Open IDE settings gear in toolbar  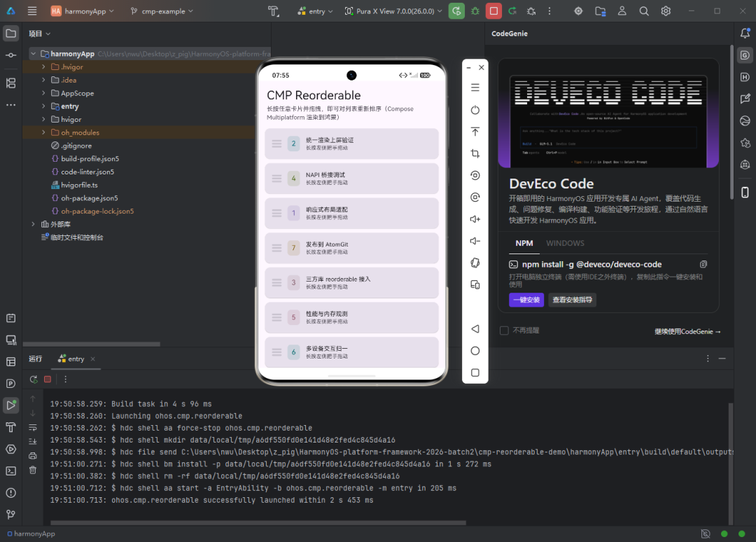tap(666, 11)
